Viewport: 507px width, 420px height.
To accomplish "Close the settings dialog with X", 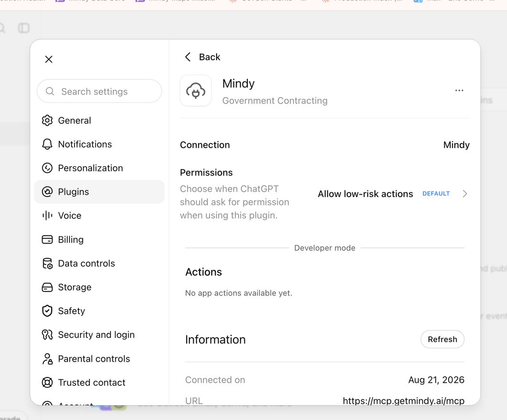I will point(49,59).
